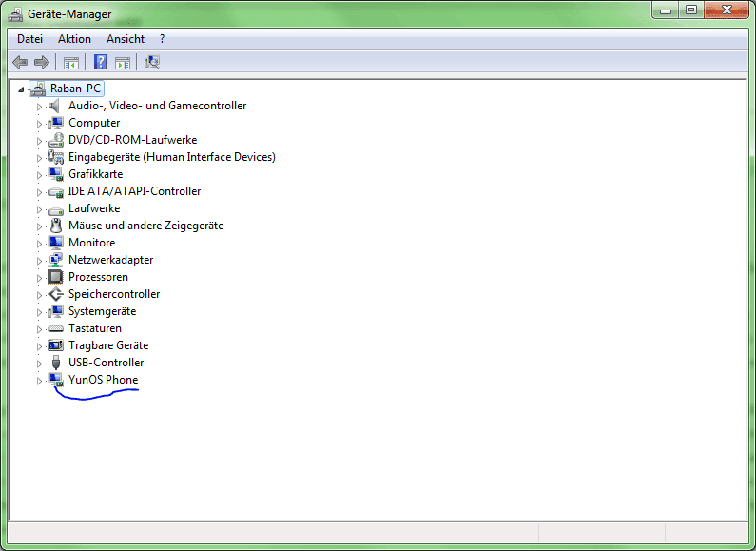
Task: Expand the Netzwerkadapter category
Action: tap(40, 261)
